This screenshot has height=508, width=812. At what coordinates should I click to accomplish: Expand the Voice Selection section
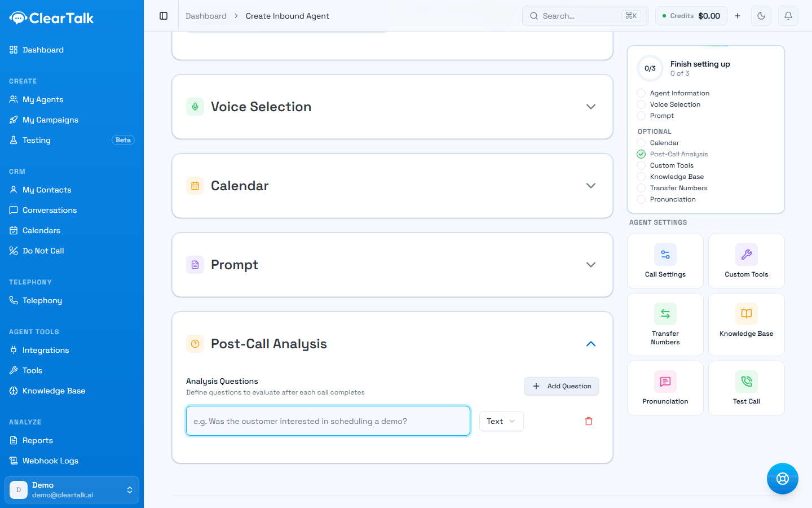click(x=591, y=107)
